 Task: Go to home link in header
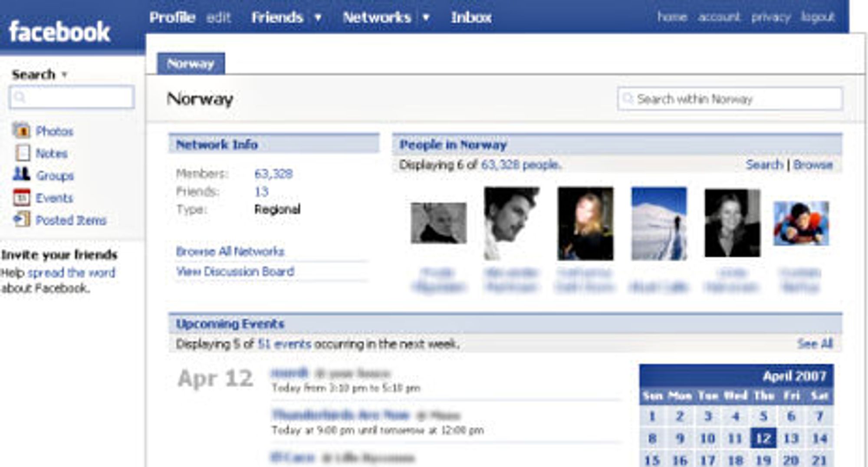tap(672, 17)
